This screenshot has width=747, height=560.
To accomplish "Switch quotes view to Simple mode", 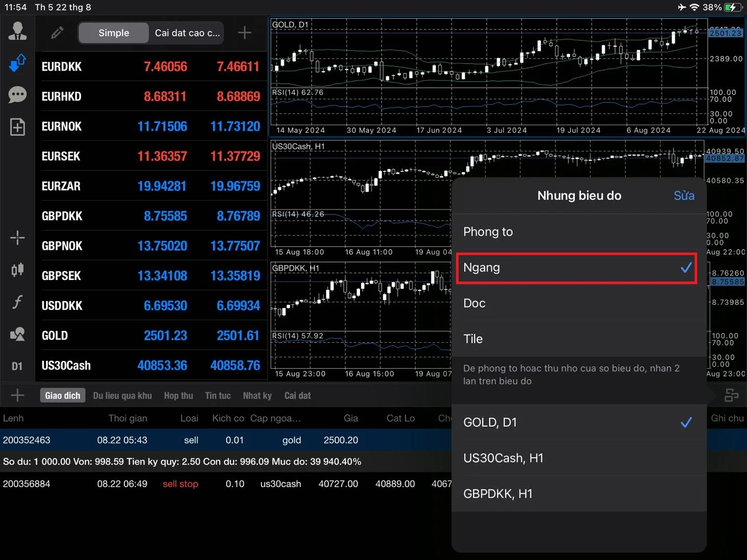I will point(114,33).
